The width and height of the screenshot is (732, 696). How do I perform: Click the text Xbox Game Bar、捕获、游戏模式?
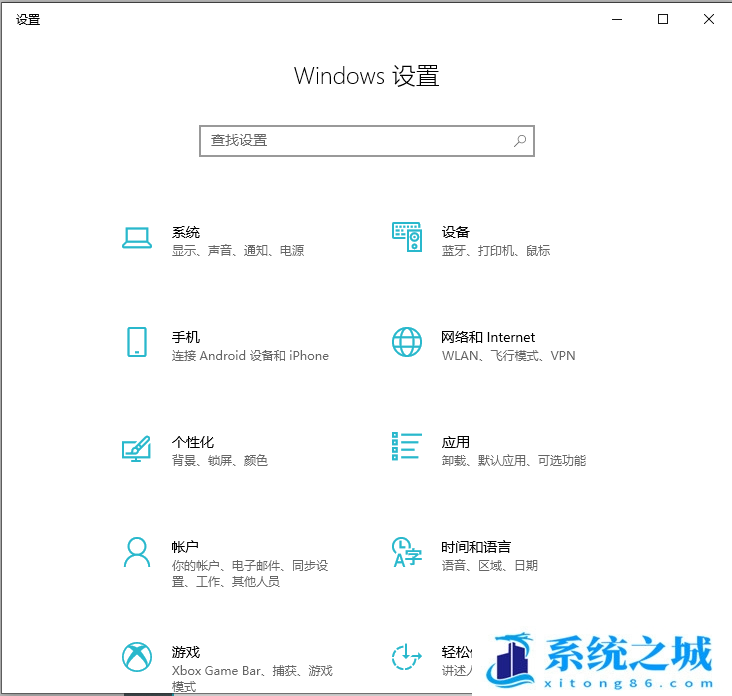click(252, 678)
